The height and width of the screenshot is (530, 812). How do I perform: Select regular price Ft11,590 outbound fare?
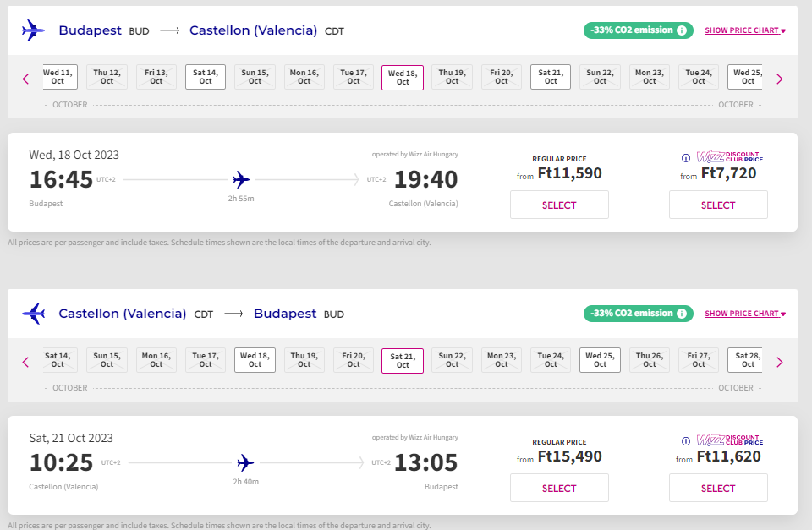[x=559, y=205]
